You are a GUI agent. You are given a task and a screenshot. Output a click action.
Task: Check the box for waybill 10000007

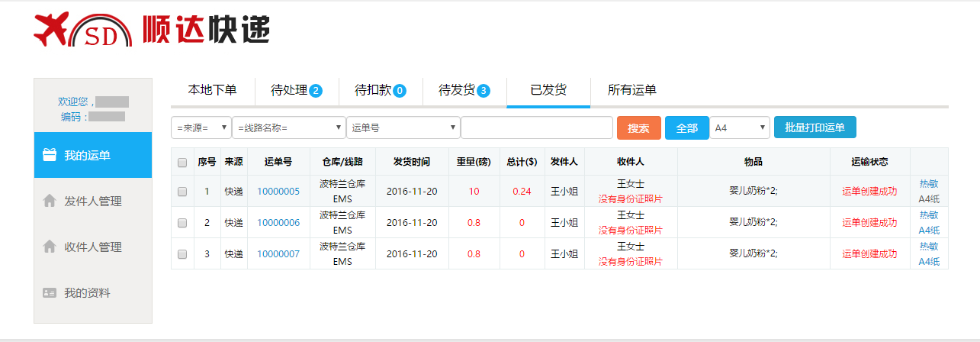pyautogui.click(x=182, y=253)
